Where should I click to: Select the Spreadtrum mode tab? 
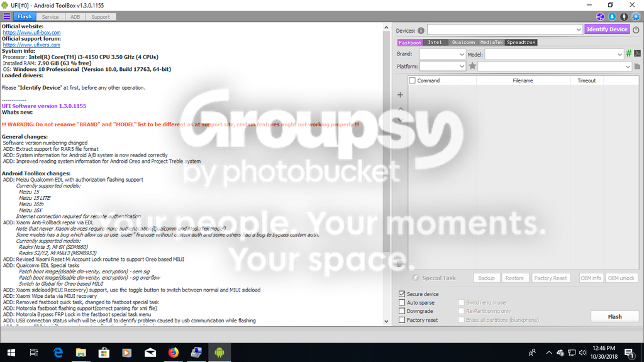click(521, 42)
